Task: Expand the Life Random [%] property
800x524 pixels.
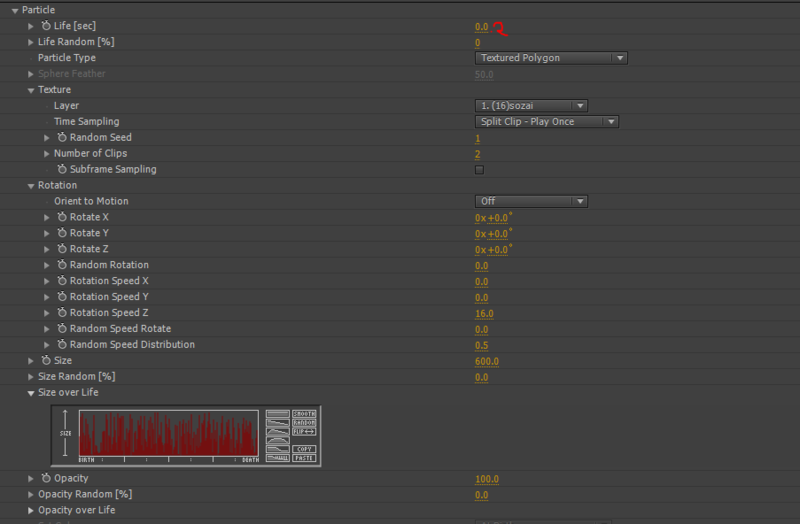Action: (31, 42)
